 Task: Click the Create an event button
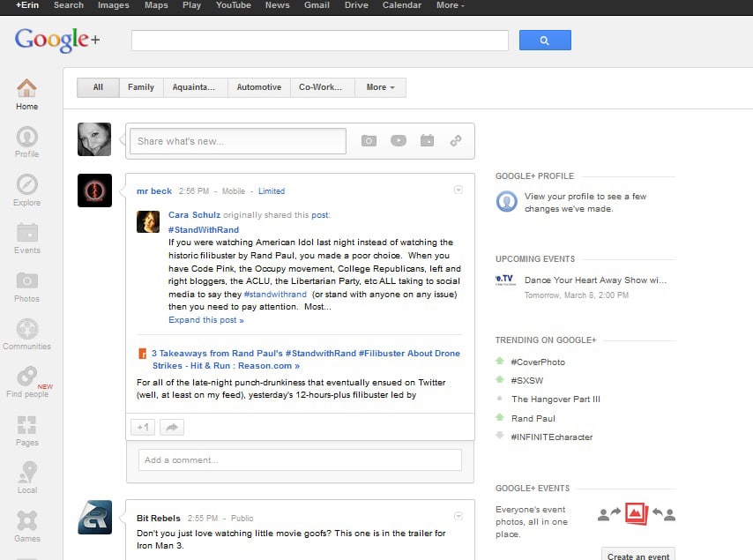pos(637,554)
